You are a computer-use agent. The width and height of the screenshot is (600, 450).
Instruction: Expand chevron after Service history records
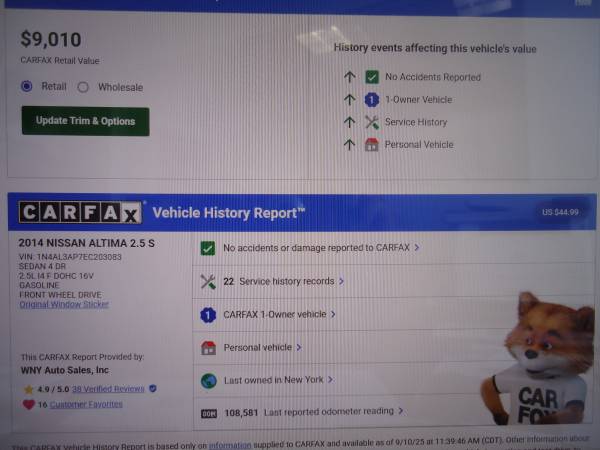pos(341,281)
